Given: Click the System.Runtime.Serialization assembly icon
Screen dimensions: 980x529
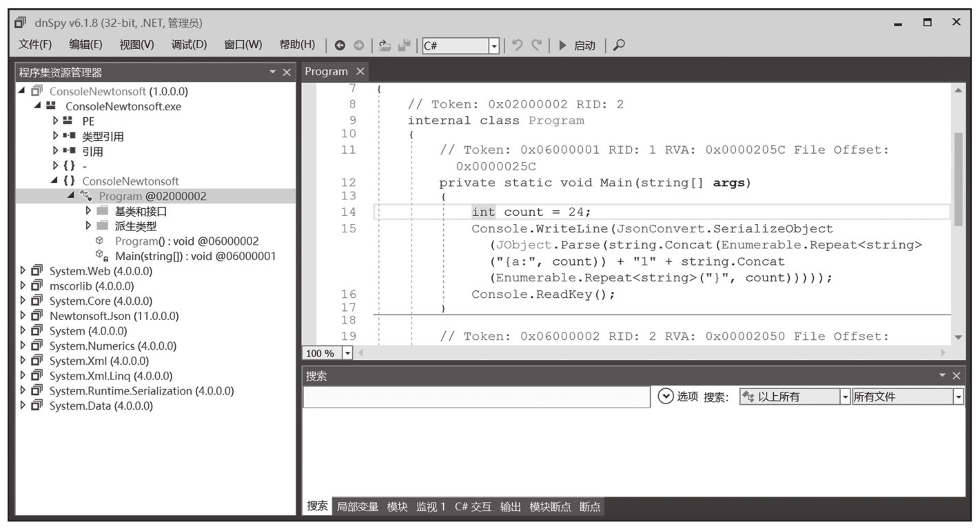Looking at the screenshot, I should pos(37,390).
